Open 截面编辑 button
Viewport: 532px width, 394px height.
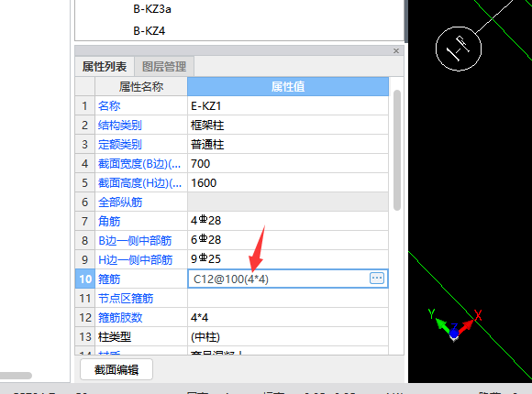(116, 369)
